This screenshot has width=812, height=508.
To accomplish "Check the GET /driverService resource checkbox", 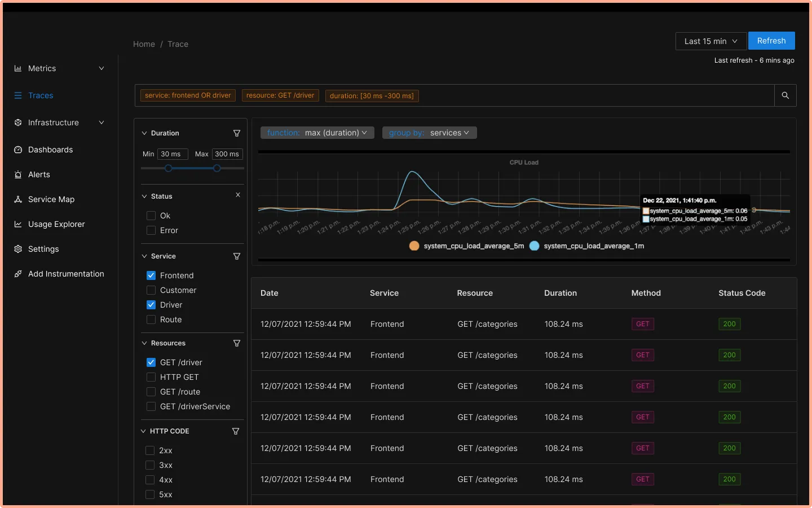I will (x=151, y=406).
